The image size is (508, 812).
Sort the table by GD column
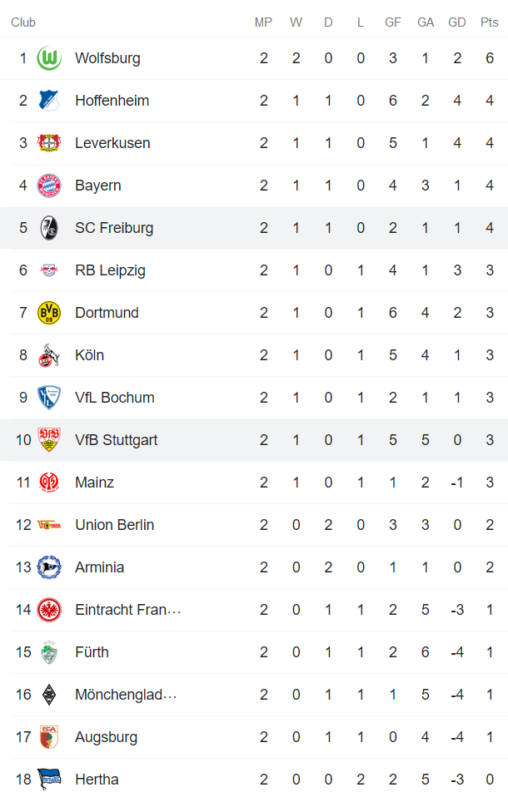point(457,22)
